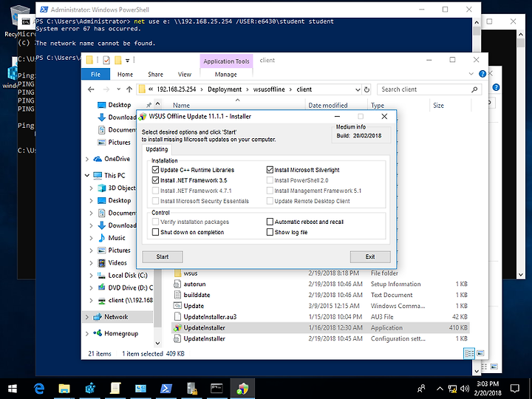Switch to WSUS Offline Update taskbar icon
This screenshot has height=399, width=532.
[242, 389]
